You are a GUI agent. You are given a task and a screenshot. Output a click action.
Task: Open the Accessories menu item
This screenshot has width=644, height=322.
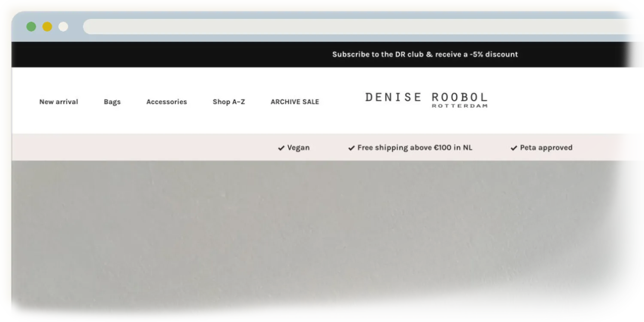point(167,102)
